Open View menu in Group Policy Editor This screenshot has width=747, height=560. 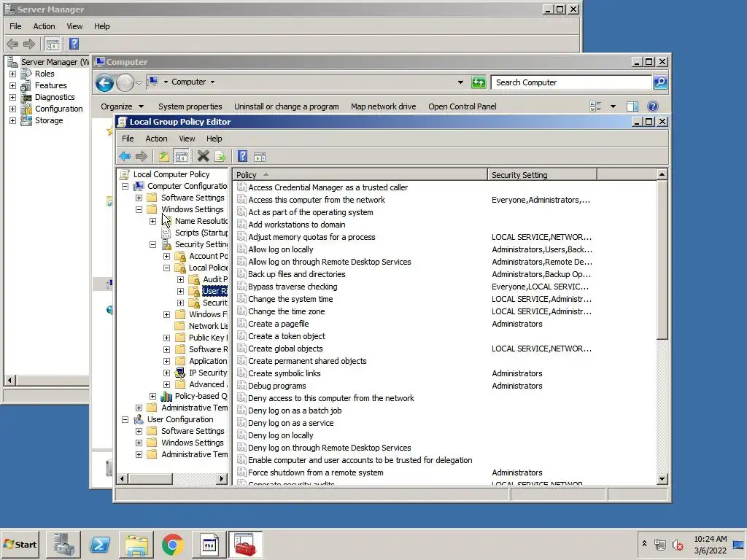(187, 139)
